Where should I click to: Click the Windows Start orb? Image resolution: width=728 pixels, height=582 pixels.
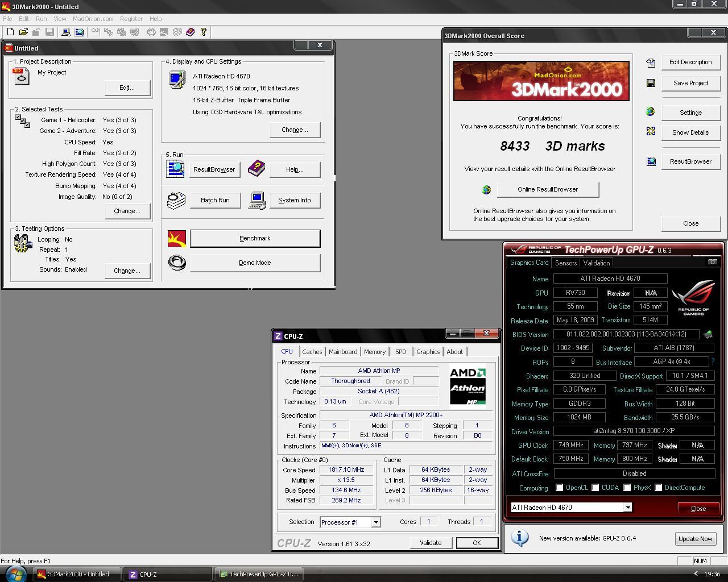[x=15, y=573]
